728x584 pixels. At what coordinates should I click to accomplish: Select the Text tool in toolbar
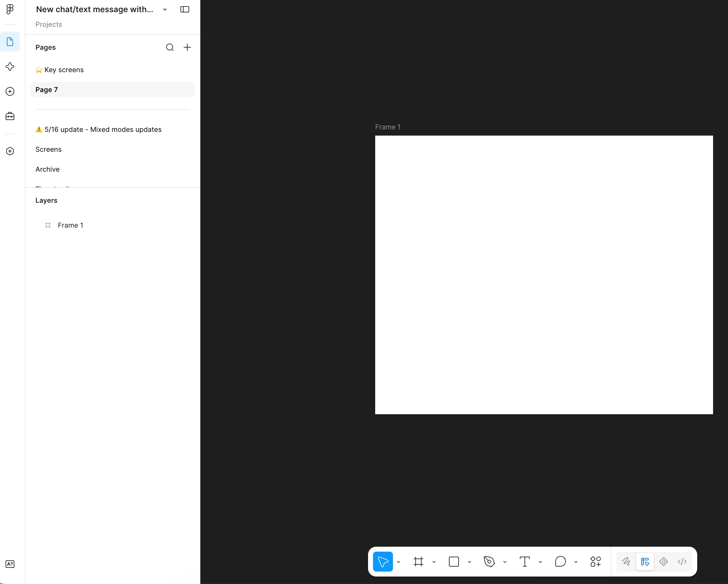pyautogui.click(x=525, y=562)
